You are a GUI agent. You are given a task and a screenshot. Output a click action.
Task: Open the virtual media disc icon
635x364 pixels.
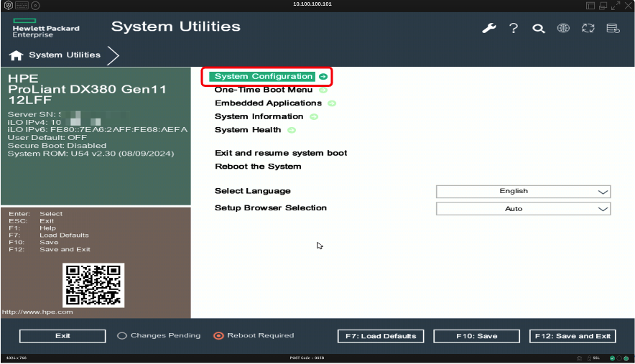[x=35, y=5]
